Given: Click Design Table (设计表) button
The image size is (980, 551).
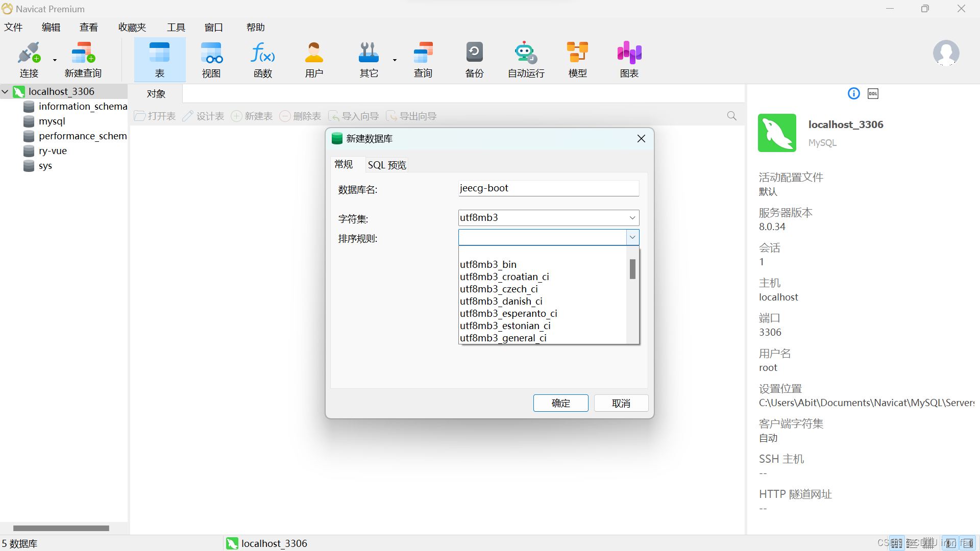Looking at the screenshot, I should pyautogui.click(x=203, y=116).
